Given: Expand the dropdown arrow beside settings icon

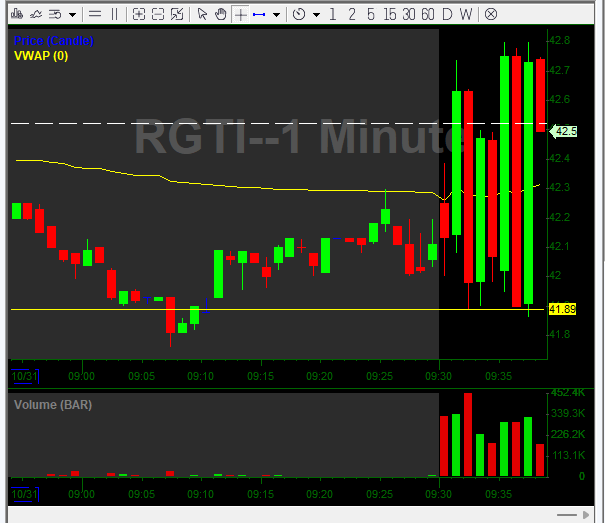Looking at the screenshot, I should click(x=72, y=15).
